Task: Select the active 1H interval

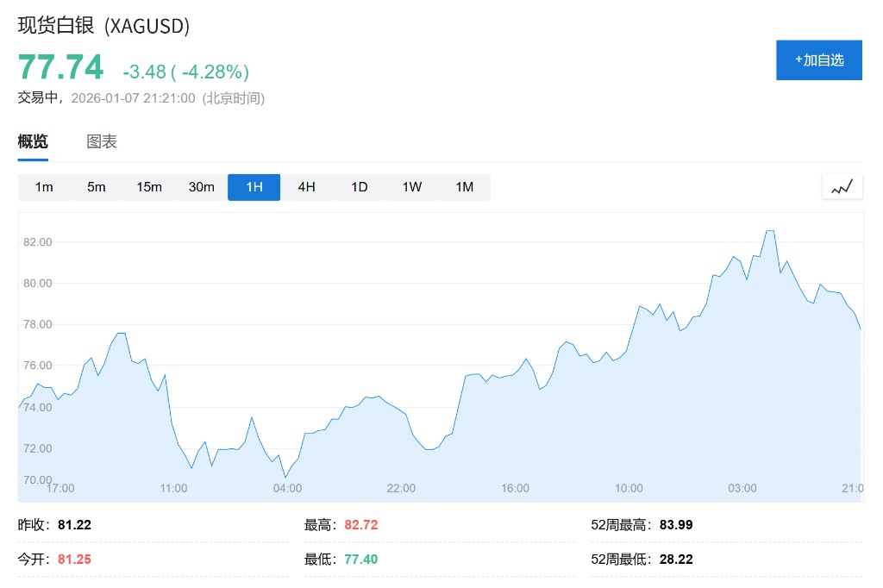Action: coord(254,187)
